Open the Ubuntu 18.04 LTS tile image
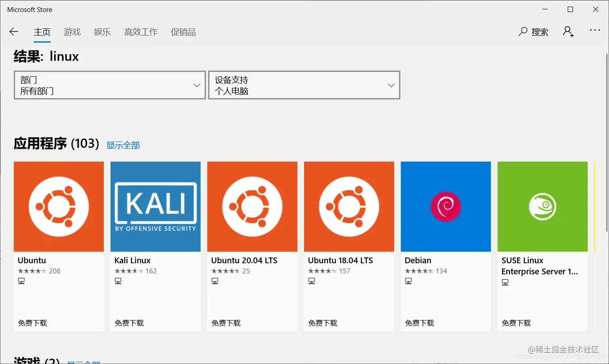Image resolution: width=609 pixels, height=364 pixels. 349,206
